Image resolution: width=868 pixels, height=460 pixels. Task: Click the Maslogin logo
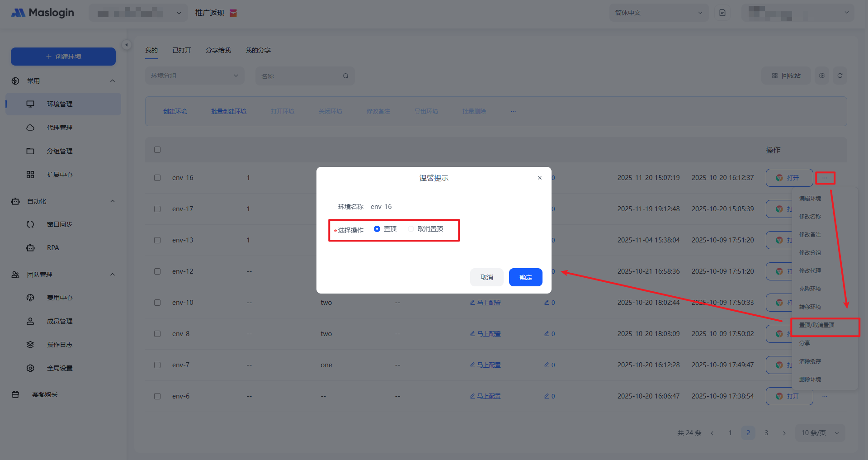[x=42, y=13]
